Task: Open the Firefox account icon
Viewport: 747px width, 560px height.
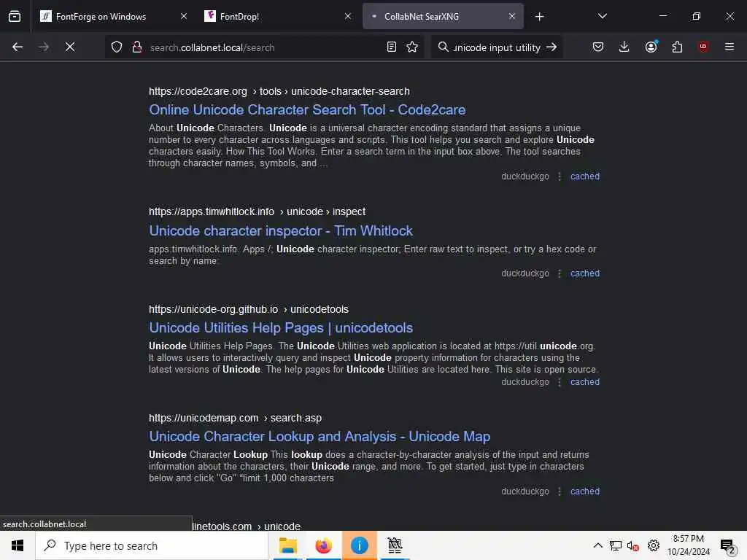Action: (x=651, y=47)
